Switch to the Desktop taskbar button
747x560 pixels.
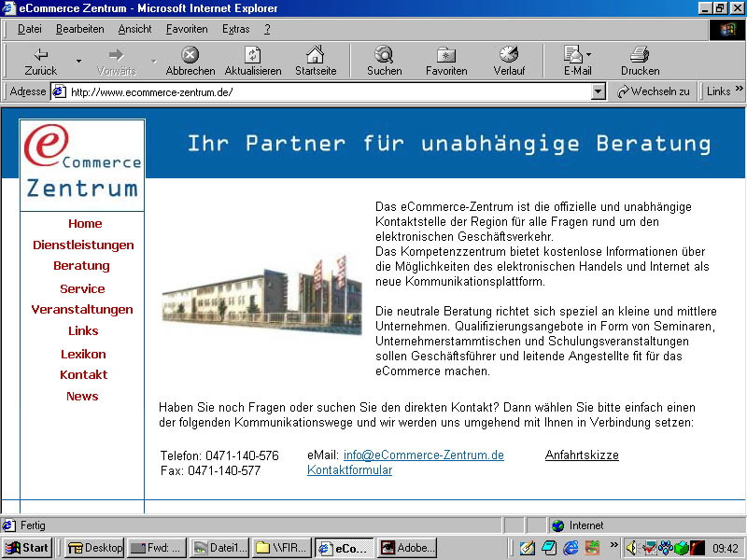95,548
